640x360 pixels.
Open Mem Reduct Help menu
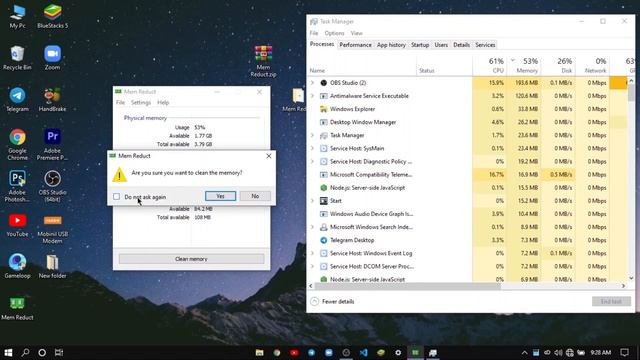pyautogui.click(x=163, y=102)
